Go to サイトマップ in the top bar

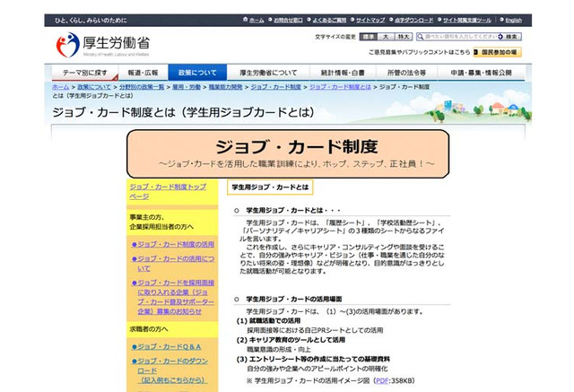click(371, 20)
